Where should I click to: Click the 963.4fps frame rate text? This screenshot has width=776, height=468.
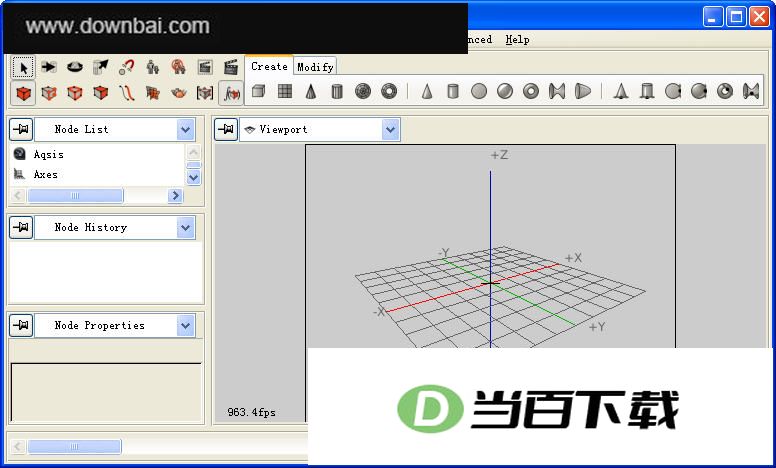click(x=251, y=412)
